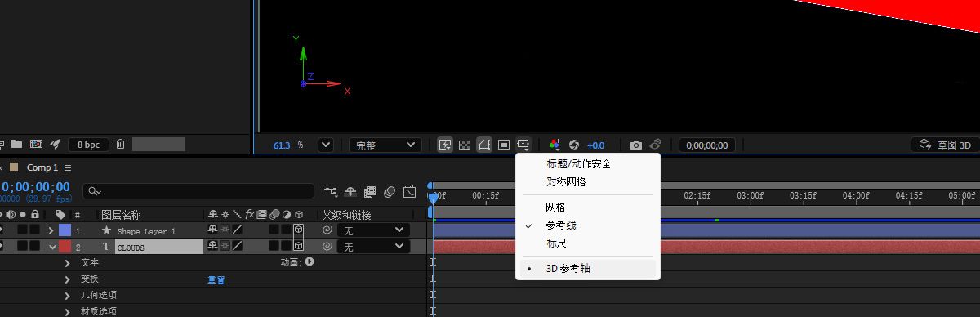
Task: Open the show channel and color management icon
Action: (555, 145)
